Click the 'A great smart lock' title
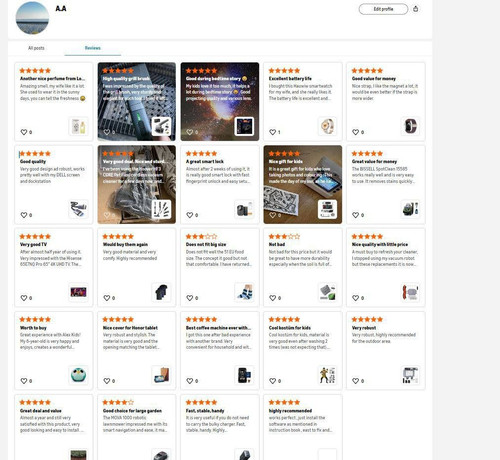This screenshot has width=500, height=460. pos(205,162)
